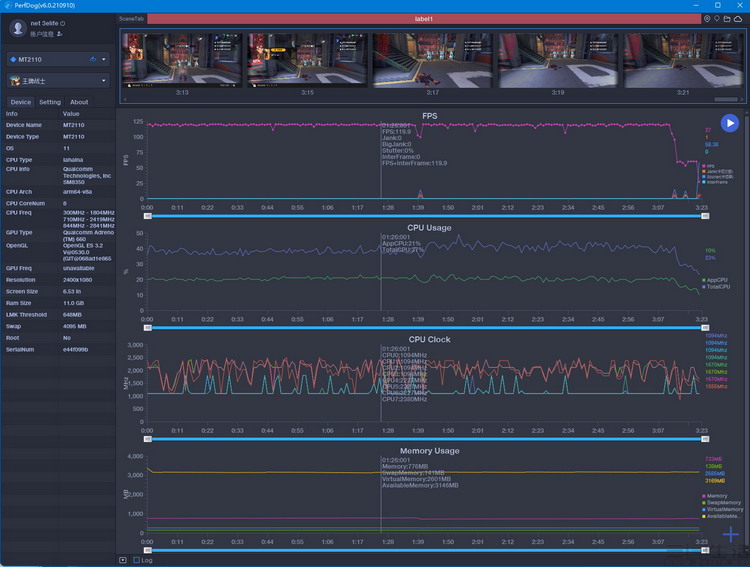Screen dimensions: 750x567
Task: Click the account switch icon beside 账户信息
Action: click(59, 34)
